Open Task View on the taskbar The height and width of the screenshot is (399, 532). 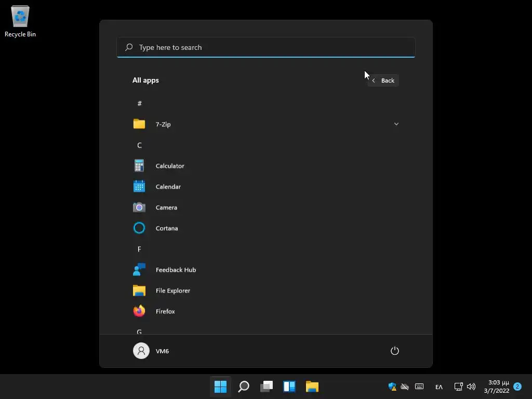(267, 387)
